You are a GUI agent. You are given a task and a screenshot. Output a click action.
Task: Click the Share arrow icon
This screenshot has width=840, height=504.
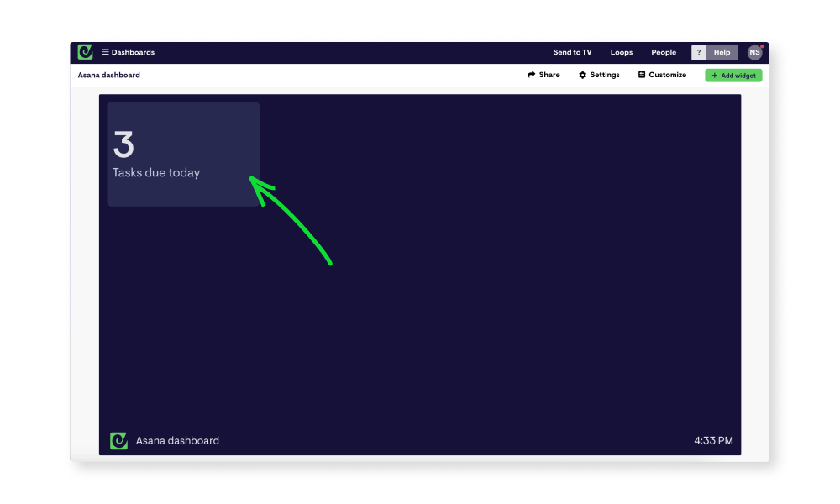click(x=530, y=75)
